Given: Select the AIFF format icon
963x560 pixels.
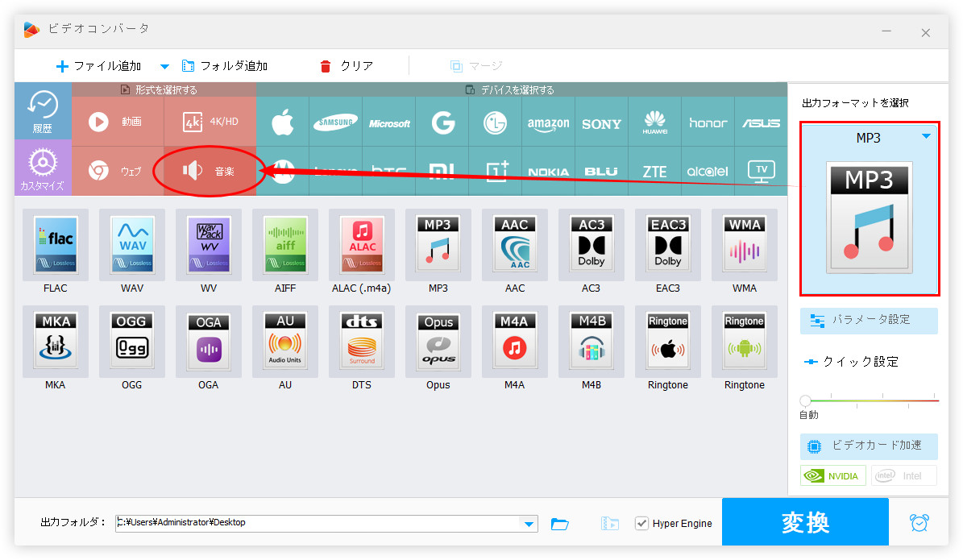Looking at the screenshot, I should (285, 245).
